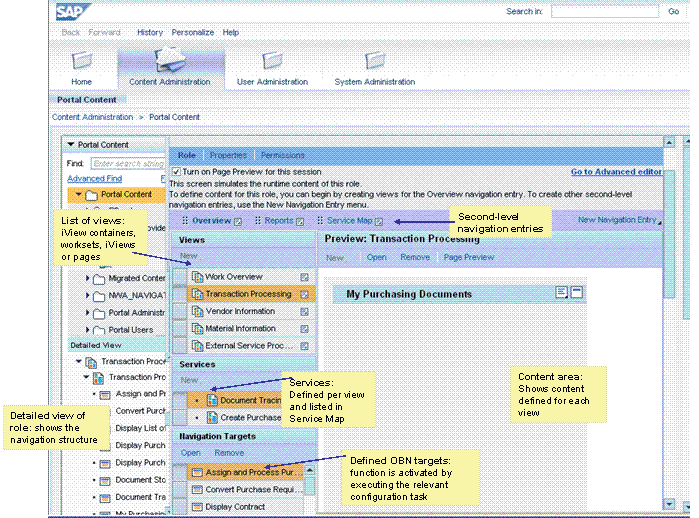This screenshot has height=518, width=699.
Task: Open the User Administration folder icon
Action: click(272, 61)
